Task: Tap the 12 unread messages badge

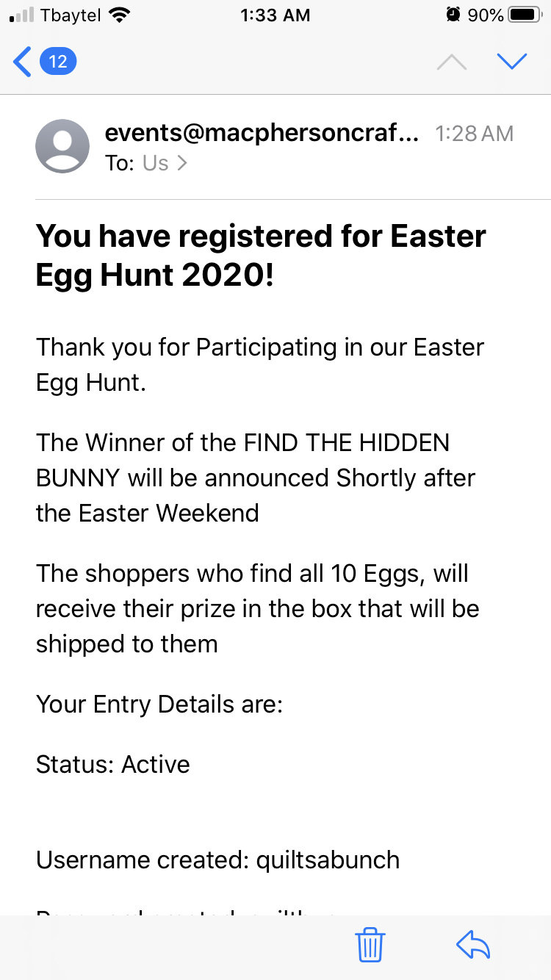Action: (x=58, y=62)
